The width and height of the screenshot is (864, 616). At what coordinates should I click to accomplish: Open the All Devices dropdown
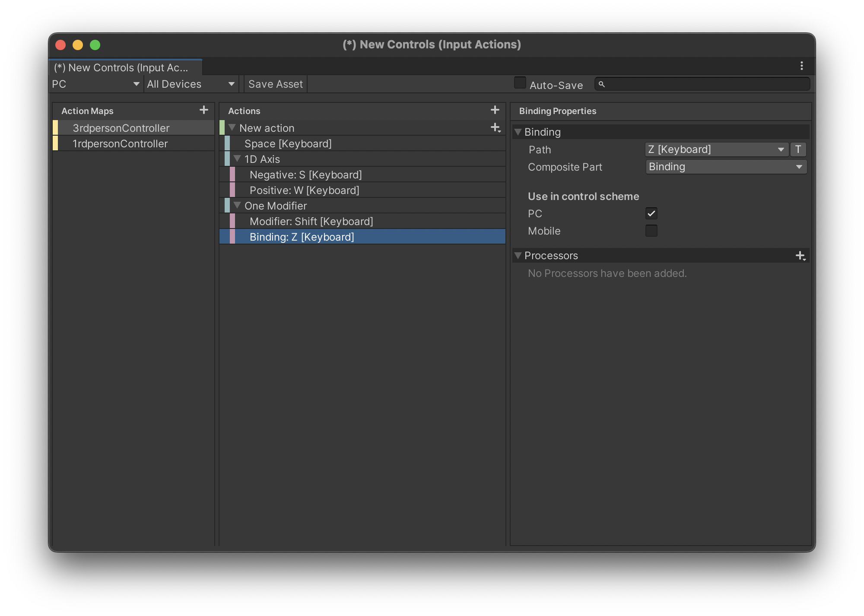[x=191, y=84]
